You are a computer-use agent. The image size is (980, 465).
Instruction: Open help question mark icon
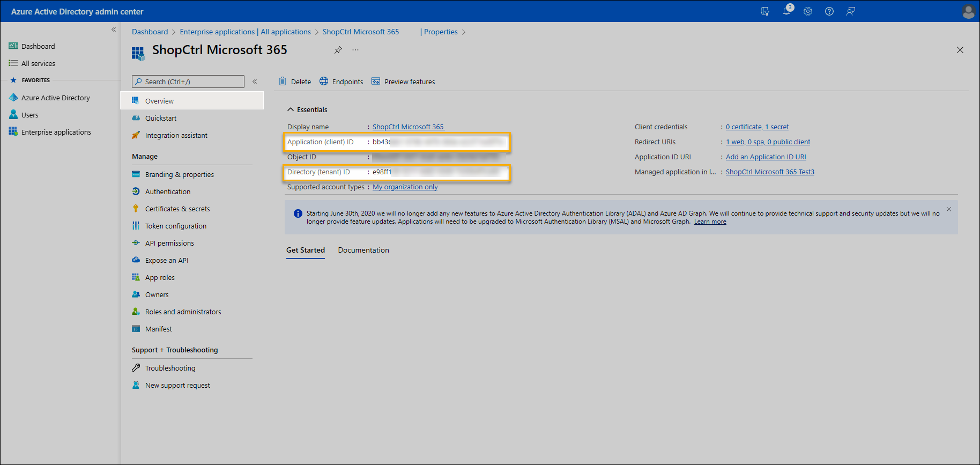point(829,11)
